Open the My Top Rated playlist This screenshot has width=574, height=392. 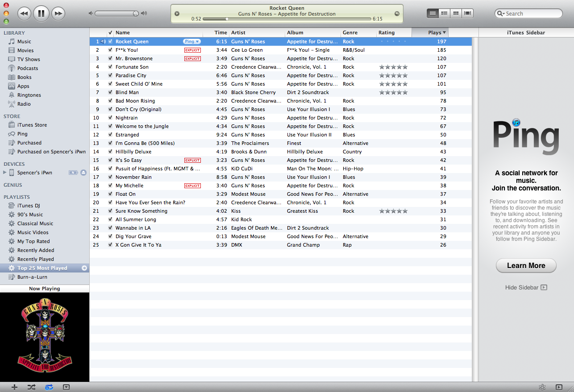33,241
